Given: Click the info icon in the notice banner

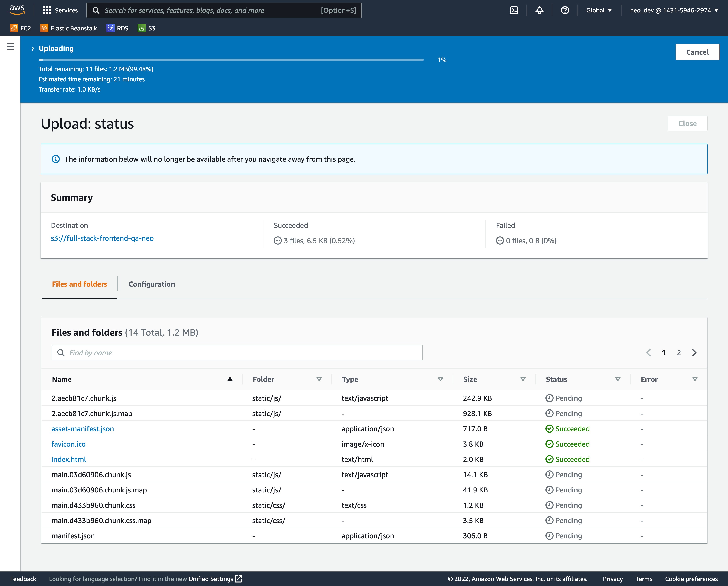Looking at the screenshot, I should [x=56, y=159].
